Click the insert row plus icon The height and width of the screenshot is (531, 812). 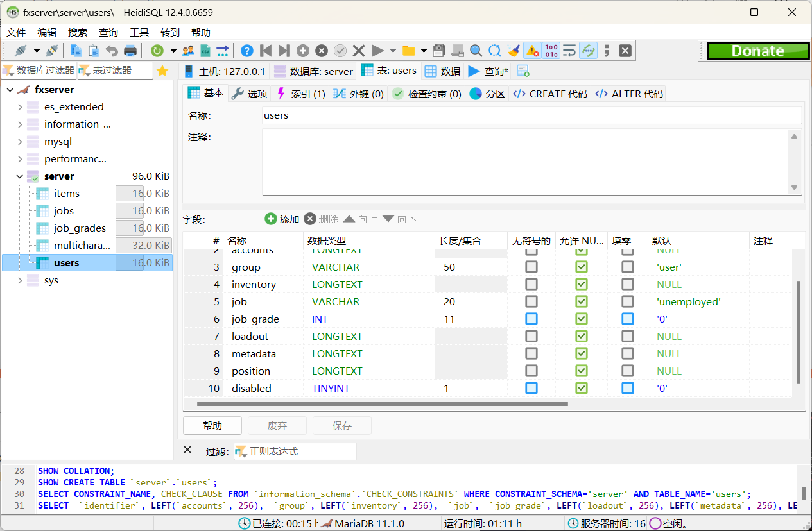pyautogui.click(x=303, y=51)
